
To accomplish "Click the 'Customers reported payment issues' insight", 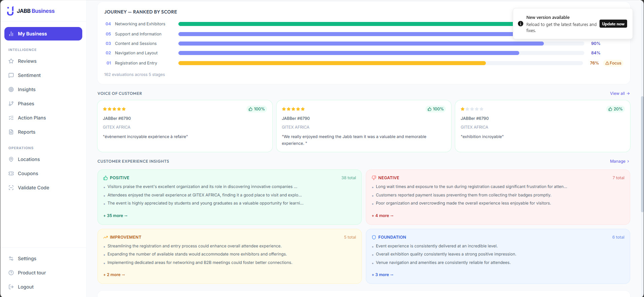I will click(x=464, y=195).
